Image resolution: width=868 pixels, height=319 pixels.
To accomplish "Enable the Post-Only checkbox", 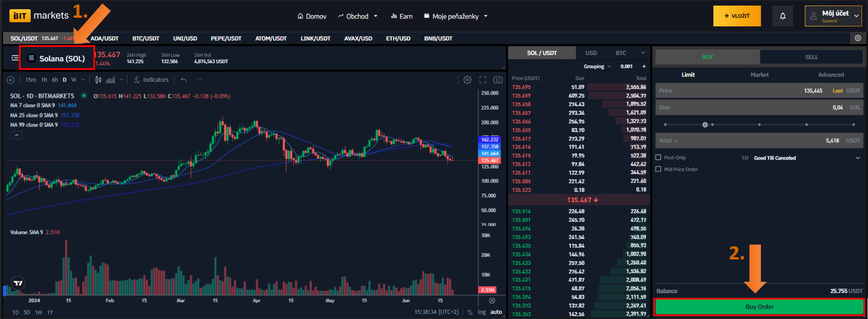I will pyautogui.click(x=658, y=157).
